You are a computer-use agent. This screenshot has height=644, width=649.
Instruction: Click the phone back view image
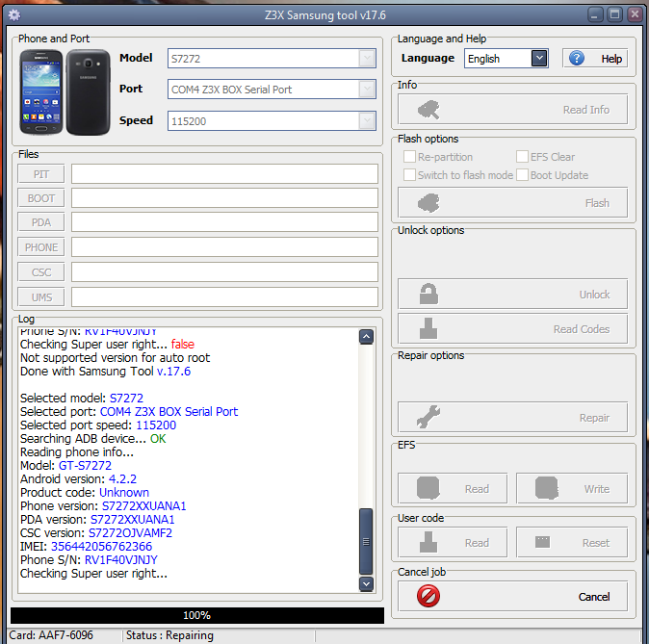[89, 91]
